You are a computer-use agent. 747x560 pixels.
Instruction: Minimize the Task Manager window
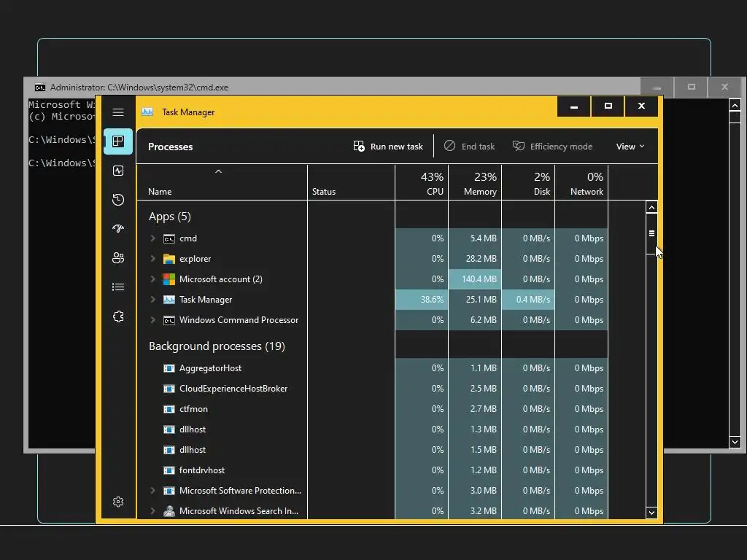(x=574, y=106)
